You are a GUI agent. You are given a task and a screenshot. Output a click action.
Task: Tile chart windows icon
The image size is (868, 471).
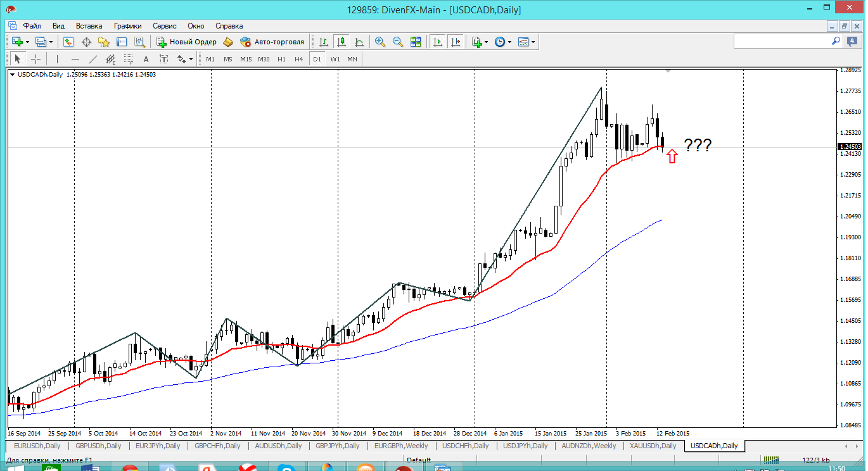(x=416, y=42)
